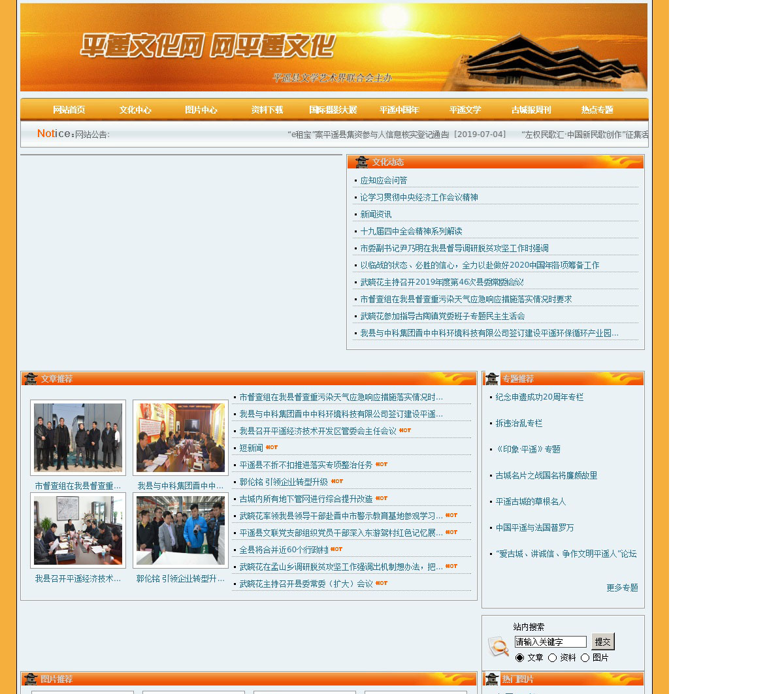Select the 文章 search radio button
This screenshot has width=784, height=694.
coord(519,657)
